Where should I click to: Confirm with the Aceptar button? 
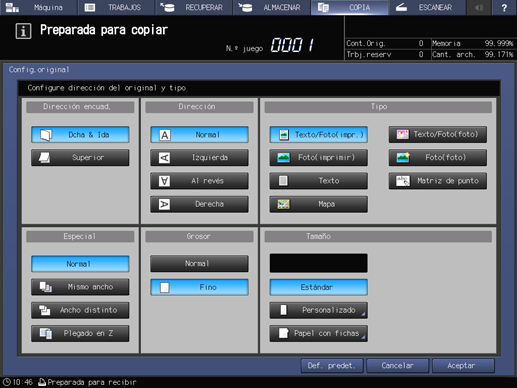pyautogui.click(x=463, y=366)
